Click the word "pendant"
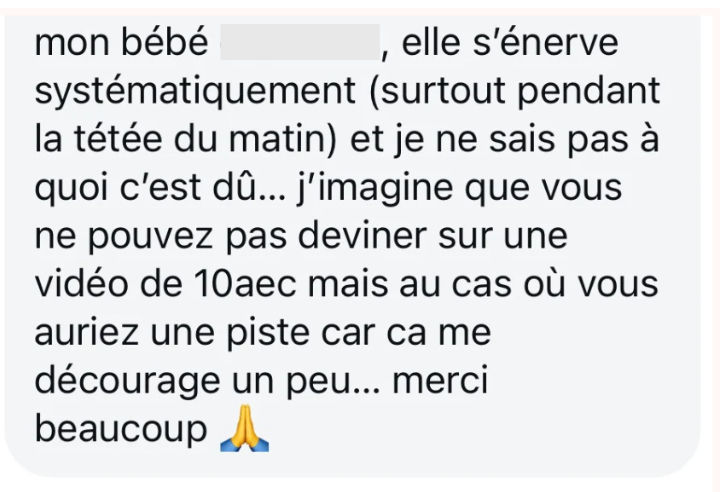Screen dimensions: 720x492 [588, 91]
